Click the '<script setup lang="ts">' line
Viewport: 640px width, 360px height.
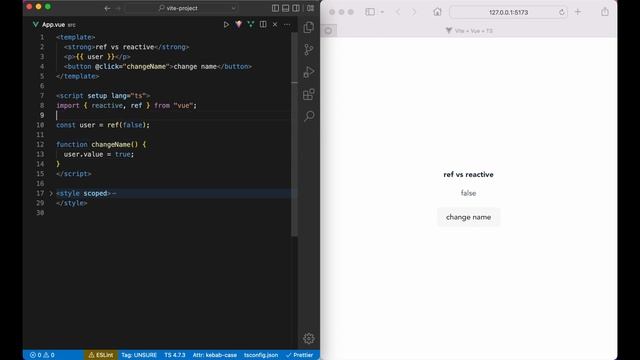103,96
